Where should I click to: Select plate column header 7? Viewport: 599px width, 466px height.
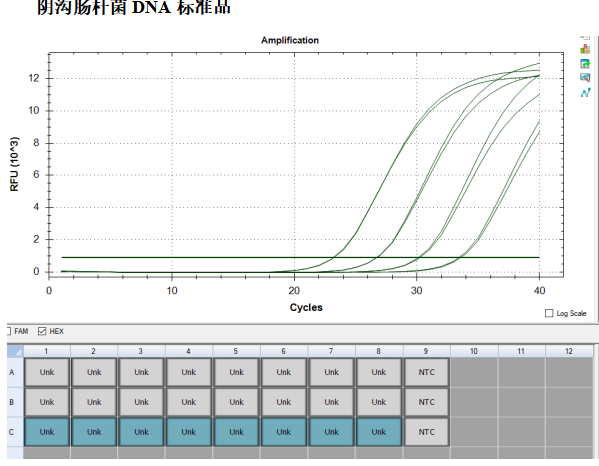[x=331, y=351]
